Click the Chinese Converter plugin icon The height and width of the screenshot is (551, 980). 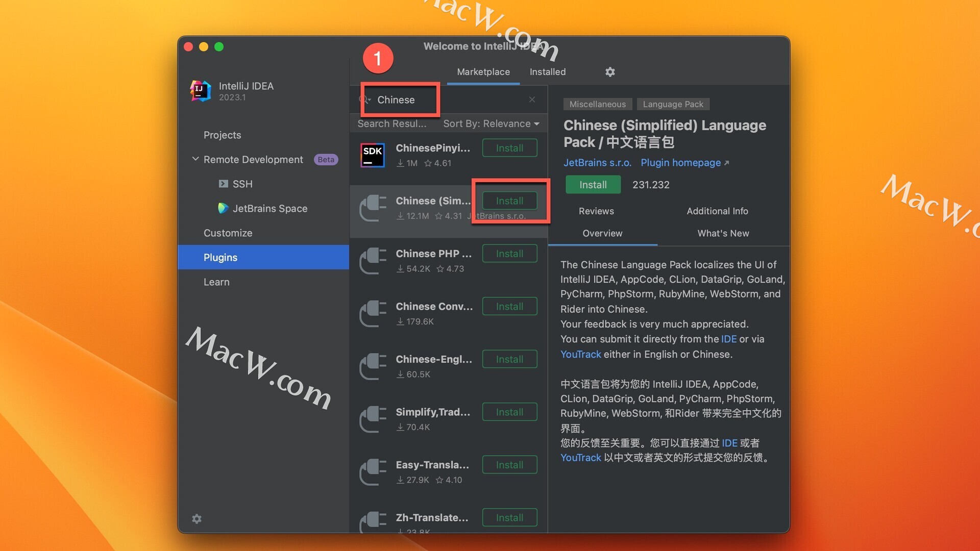tap(373, 314)
